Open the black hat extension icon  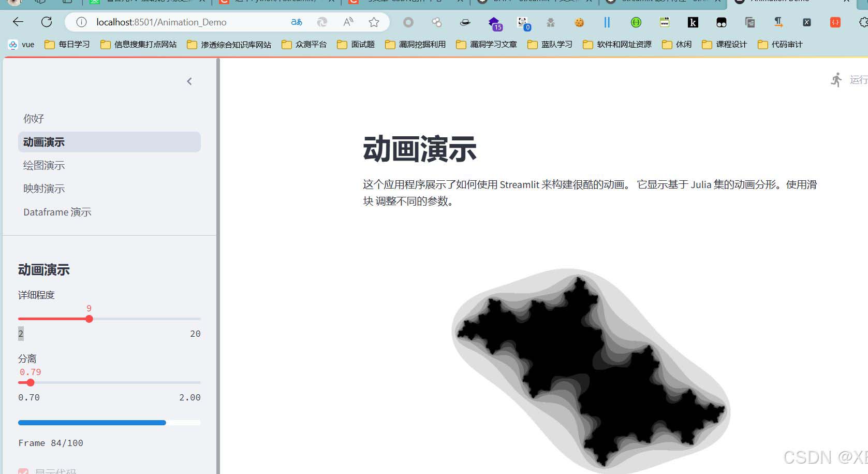coord(465,22)
